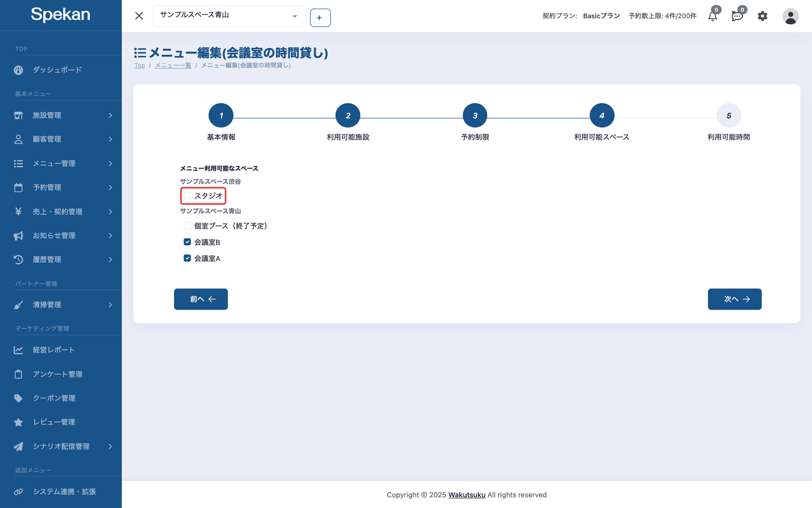Click the 経営レポート chart icon
Image resolution: width=812 pixels, height=508 pixels.
18,350
